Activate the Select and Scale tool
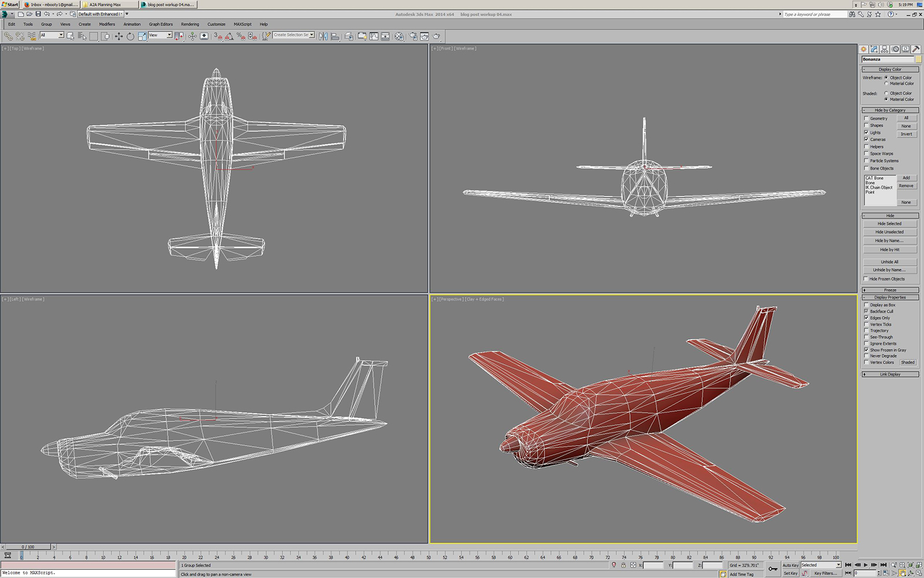The width and height of the screenshot is (924, 578). click(x=143, y=36)
